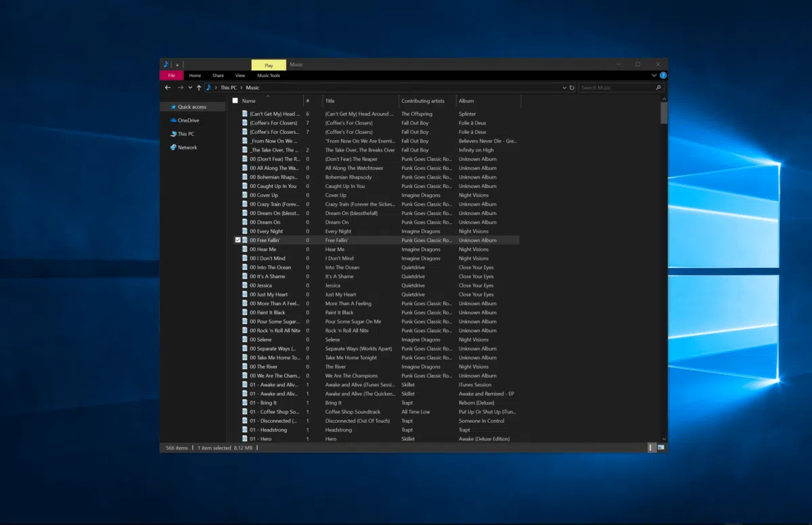This screenshot has width=812, height=525.
Task: Uncheck the checkbox on '00 Free Fallin''
Action: pos(238,239)
